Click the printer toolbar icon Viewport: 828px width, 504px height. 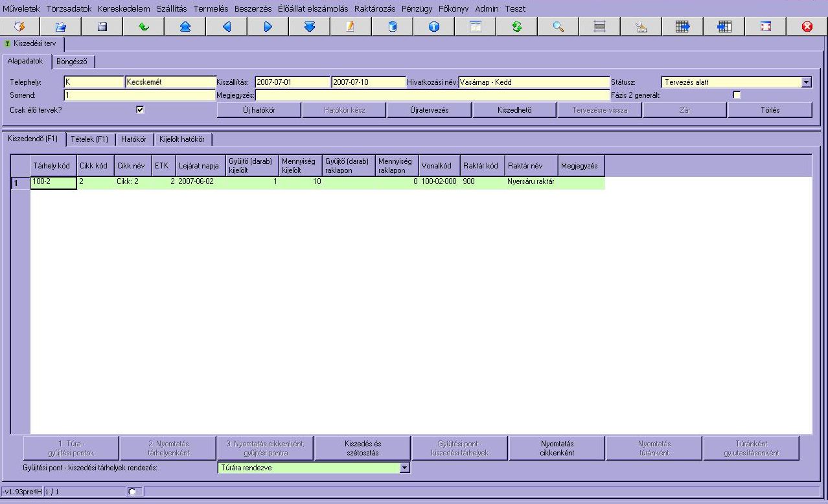641,27
